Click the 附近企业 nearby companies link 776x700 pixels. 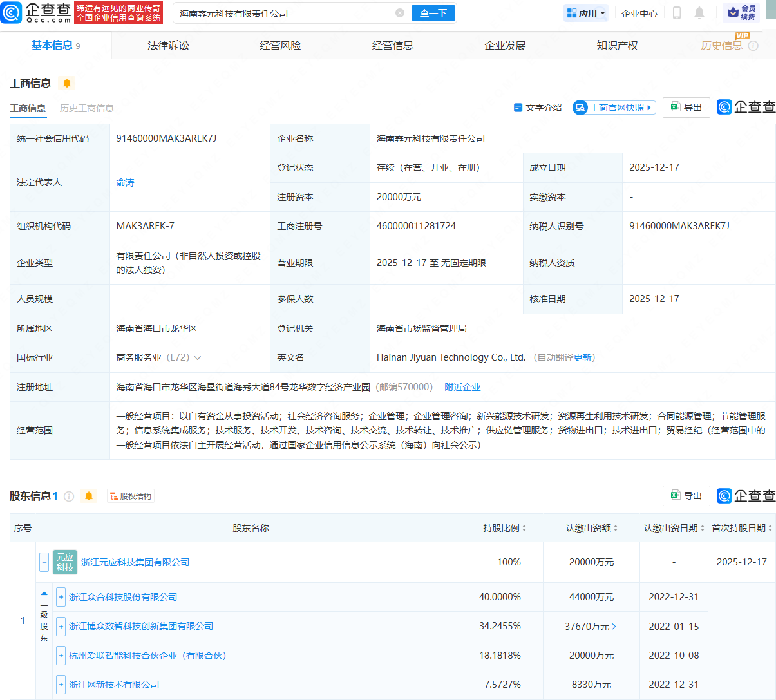click(462, 387)
